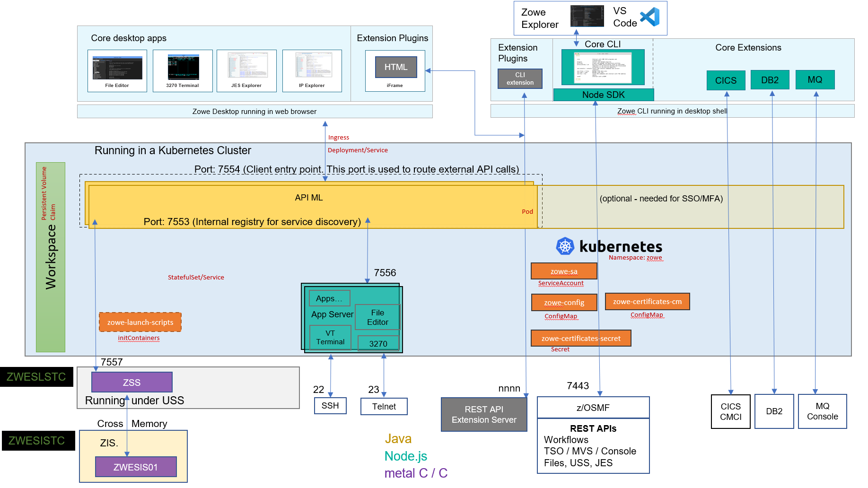Click the REST API Extension Server box

pyautogui.click(x=483, y=414)
